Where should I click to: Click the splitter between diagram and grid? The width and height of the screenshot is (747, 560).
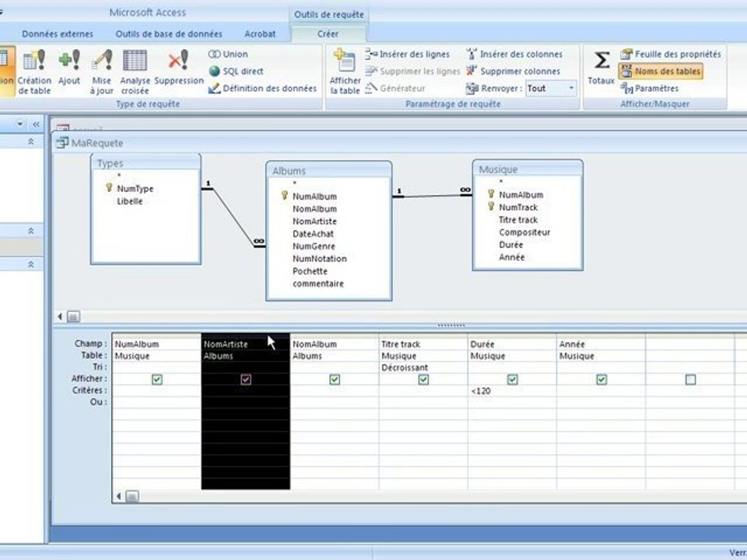pyautogui.click(x=451, y=326)
